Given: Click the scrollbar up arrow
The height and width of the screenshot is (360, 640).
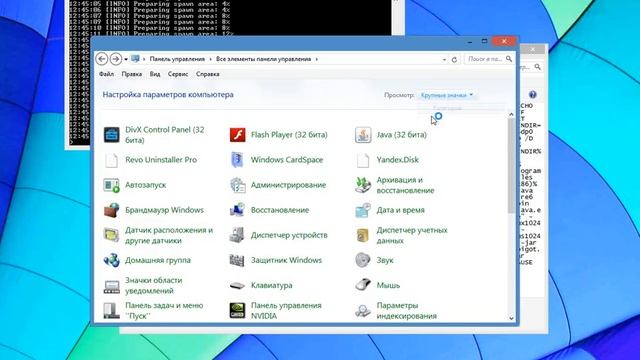Looking at the screenshot, I should click(511, 115).
